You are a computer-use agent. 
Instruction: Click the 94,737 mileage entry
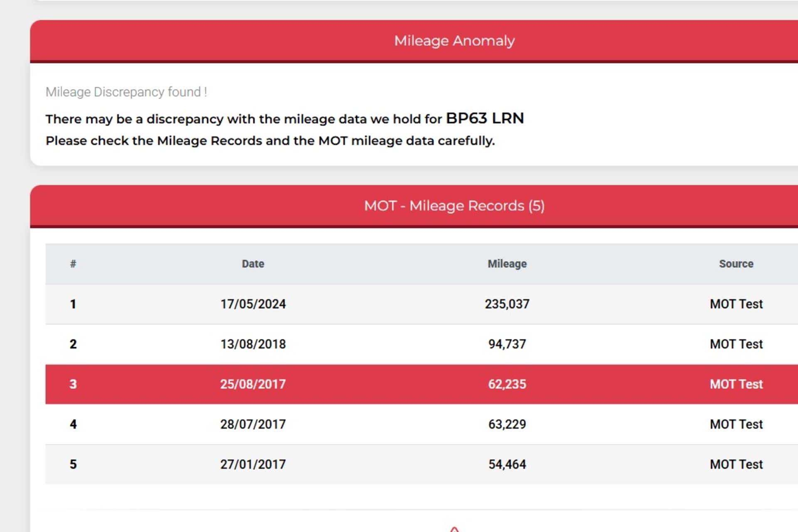coord(507,344)
